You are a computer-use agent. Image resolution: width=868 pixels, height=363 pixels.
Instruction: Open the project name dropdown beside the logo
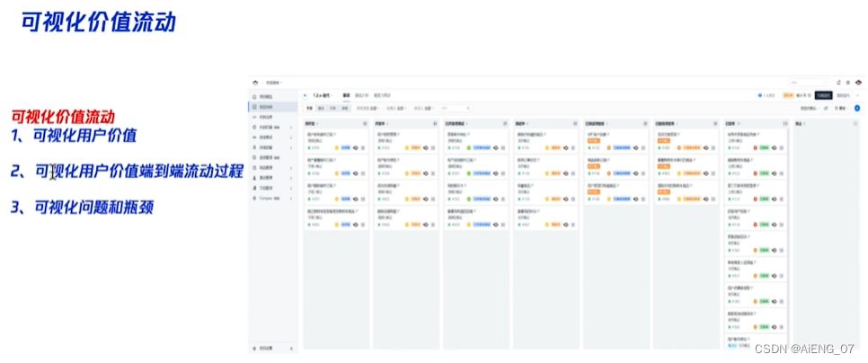coord(273,83)
